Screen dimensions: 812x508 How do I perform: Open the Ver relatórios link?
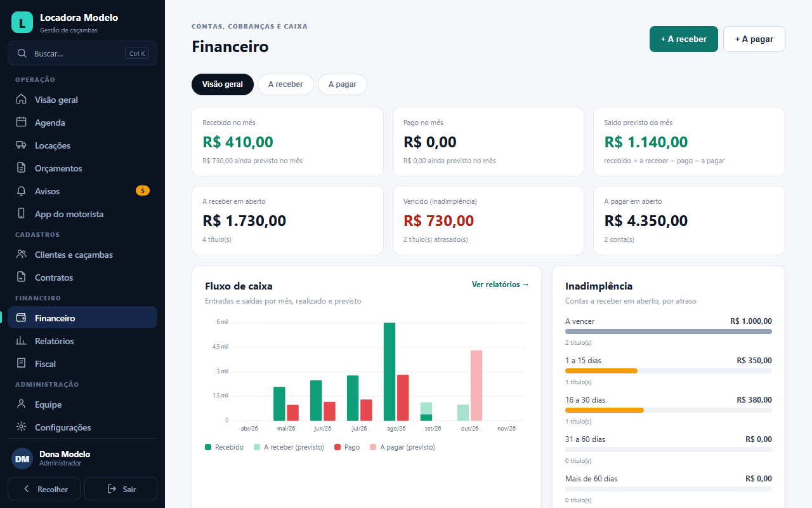click(500, 284)
